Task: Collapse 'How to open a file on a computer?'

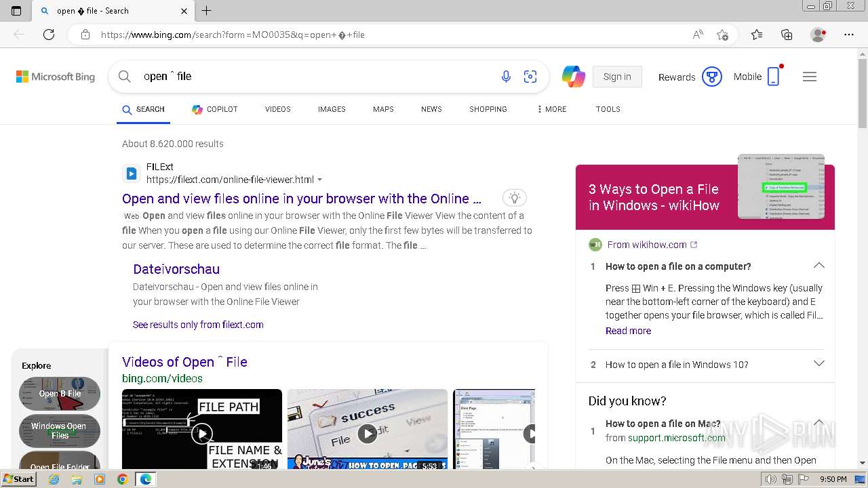Action: click(819, 266)
